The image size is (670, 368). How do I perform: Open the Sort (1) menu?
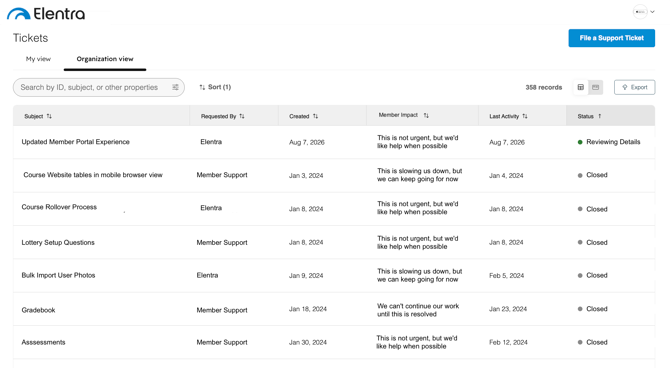pos(215,87)
